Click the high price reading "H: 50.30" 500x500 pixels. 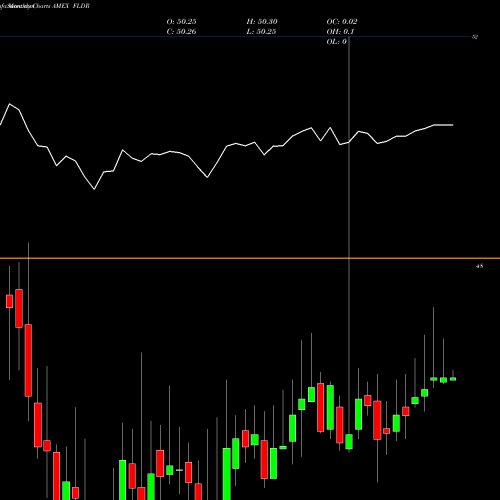[x=262, y=22]
